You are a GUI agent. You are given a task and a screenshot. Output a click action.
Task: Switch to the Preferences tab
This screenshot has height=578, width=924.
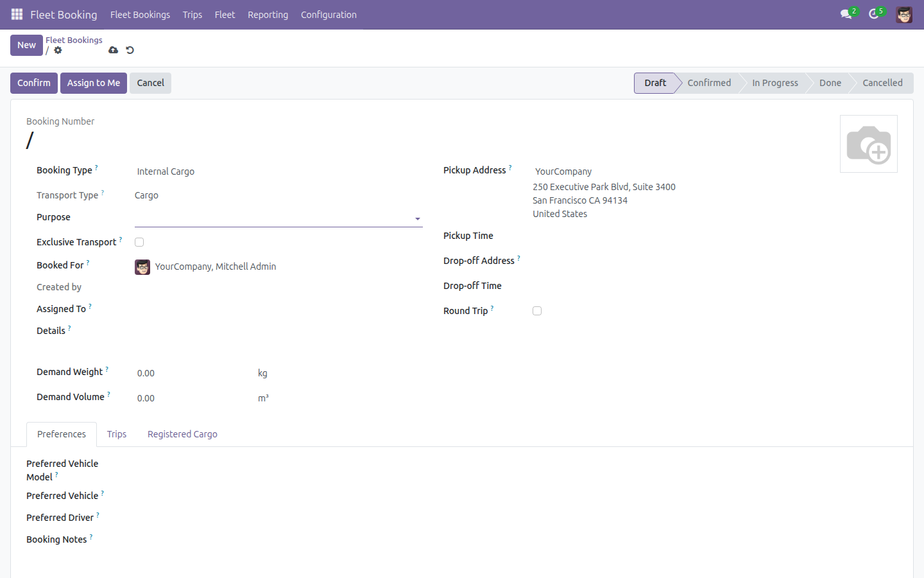click(62, 434)
